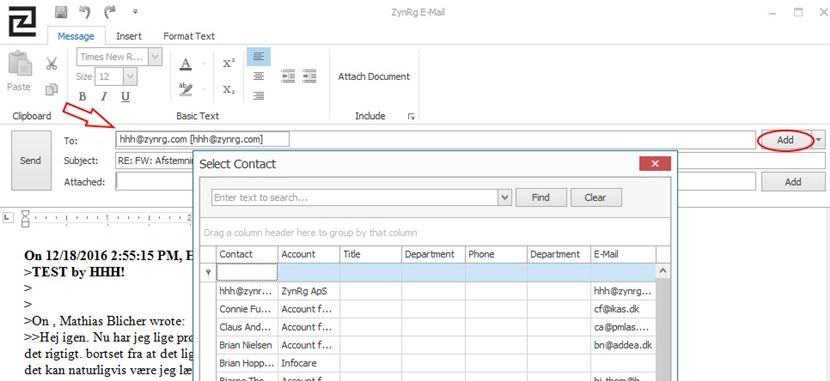Click the To recipient field

435,140
